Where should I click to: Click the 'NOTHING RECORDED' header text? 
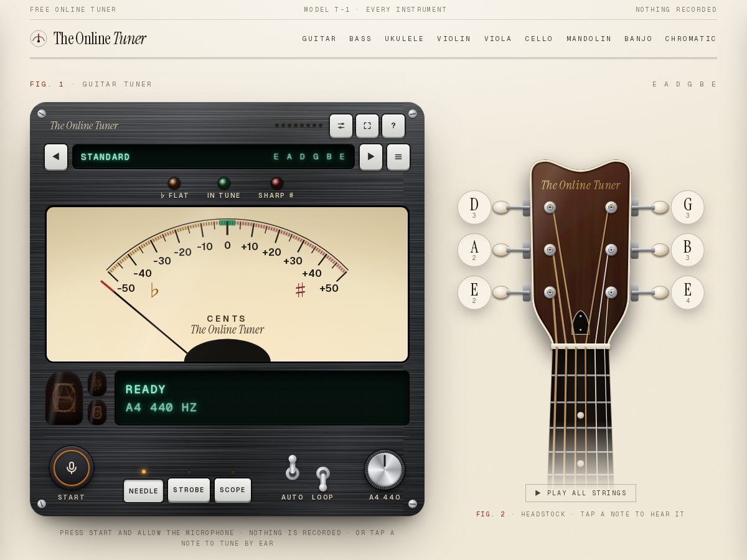pyautogui.click(x=676, y=9)
